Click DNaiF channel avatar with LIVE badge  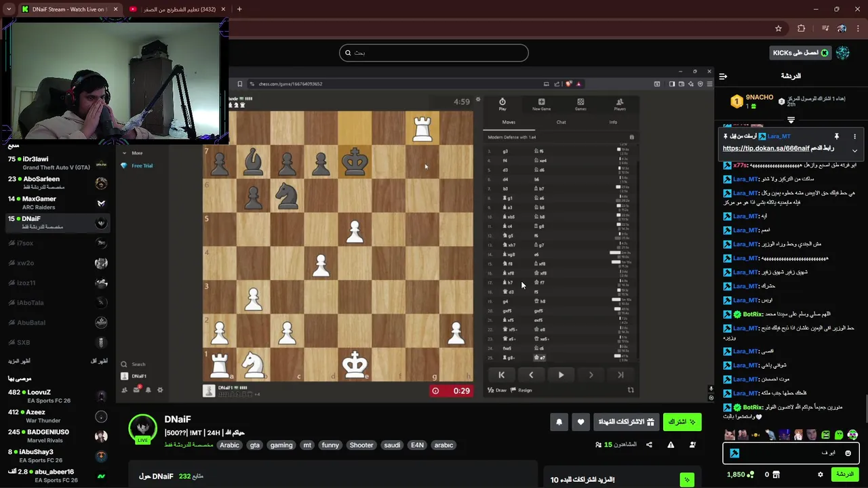tap(142, 429)
